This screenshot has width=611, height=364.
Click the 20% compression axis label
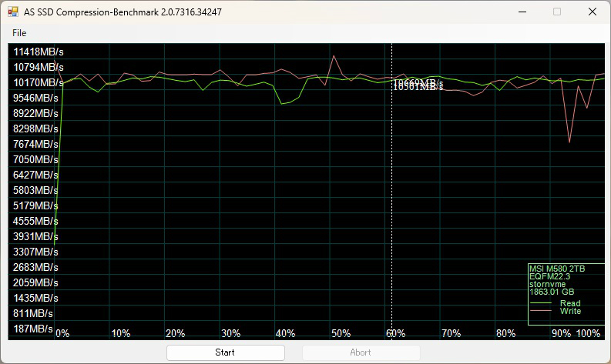176,333
